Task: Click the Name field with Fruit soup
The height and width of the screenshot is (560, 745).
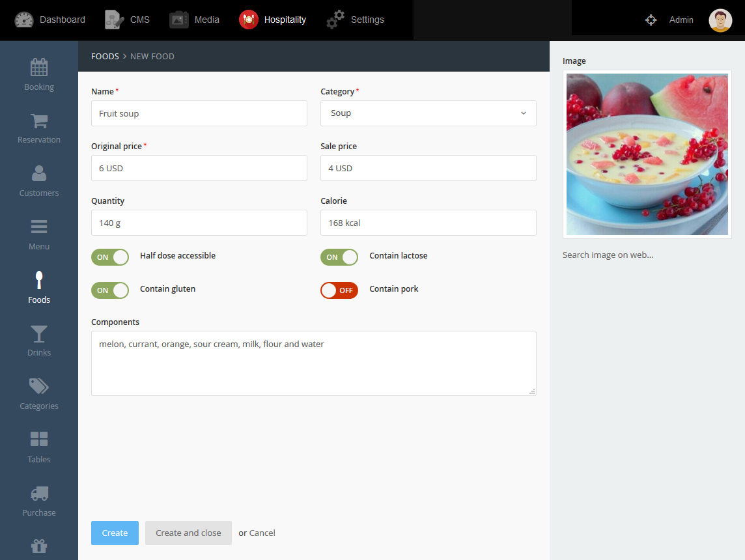Action: tap(199, 113)
